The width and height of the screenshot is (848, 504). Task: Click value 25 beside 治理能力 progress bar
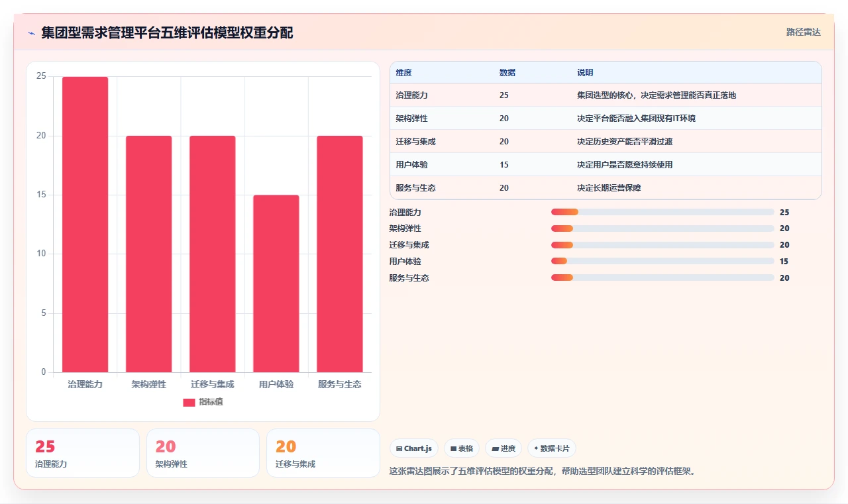[784, 213]
